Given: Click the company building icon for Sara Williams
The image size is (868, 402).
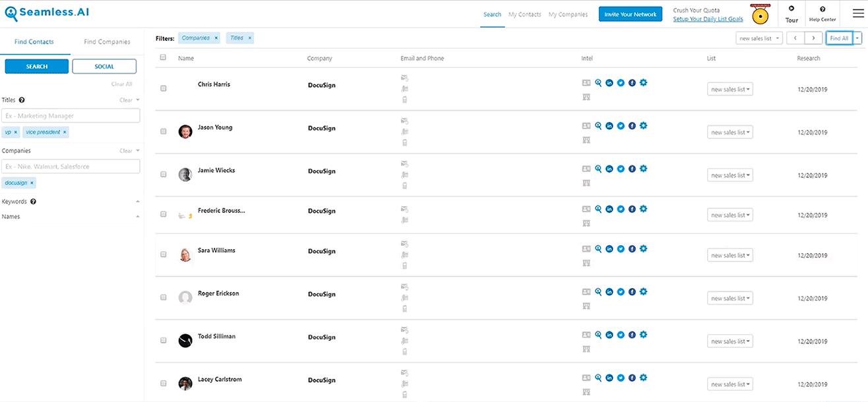Looking at the screenshot, I should click(586, 263).
